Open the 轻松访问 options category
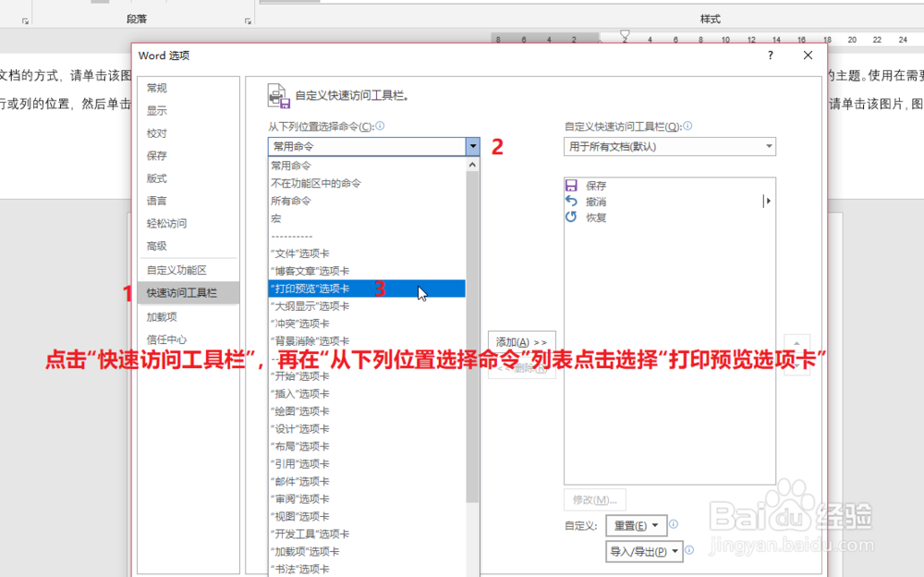The width and height of the screenshot is (924, 577). pos(188,223)
